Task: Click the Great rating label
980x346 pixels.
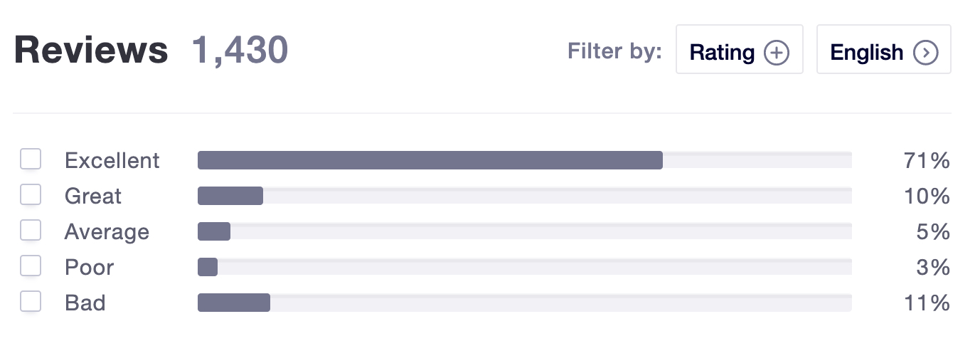Action: [93, 196]
